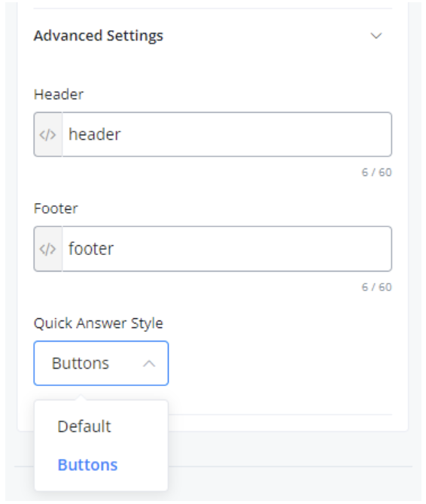
Task: Click the word footer inside the Footer input
Action: point(91,249)
